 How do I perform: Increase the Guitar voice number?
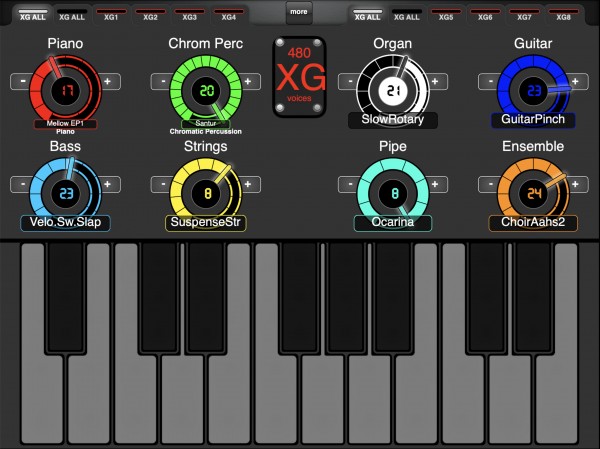[576, 82]
